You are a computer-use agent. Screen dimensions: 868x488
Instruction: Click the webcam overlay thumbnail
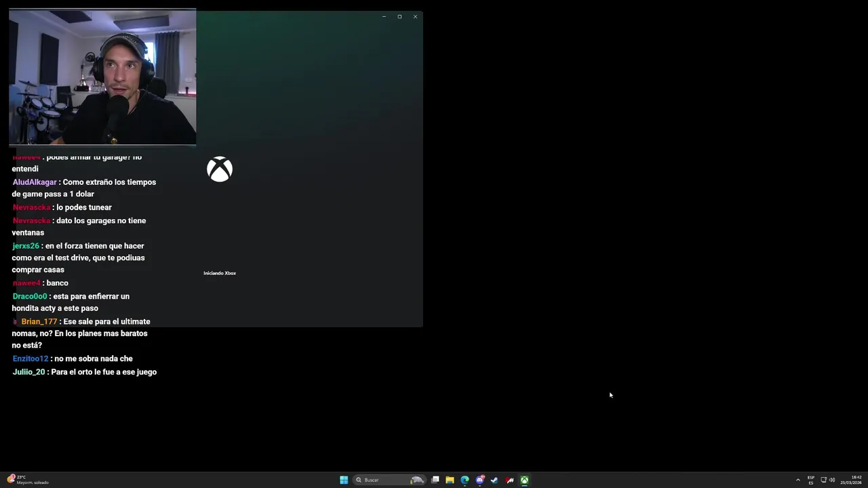[x=102, y=77]
